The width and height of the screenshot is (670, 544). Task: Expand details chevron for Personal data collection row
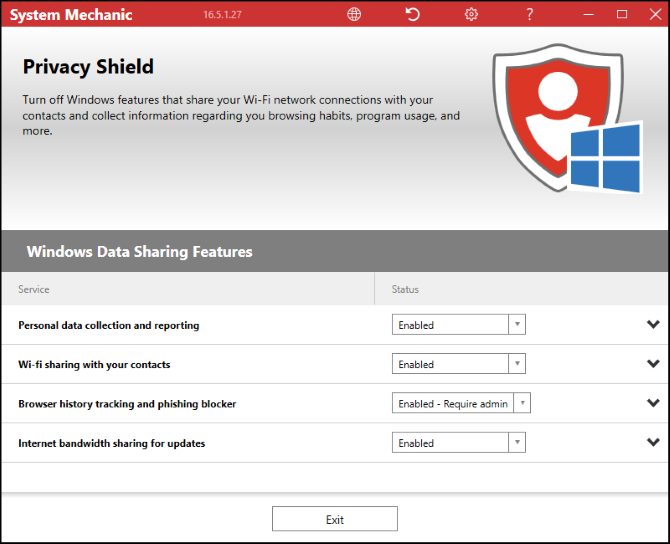(x=653, y=324)
